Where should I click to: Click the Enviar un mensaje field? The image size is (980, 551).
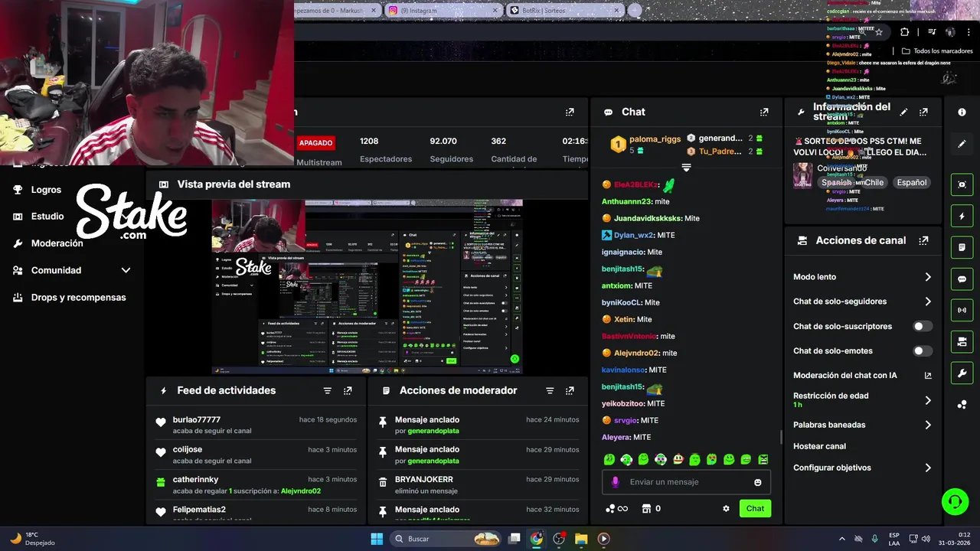tap(685, 482)
